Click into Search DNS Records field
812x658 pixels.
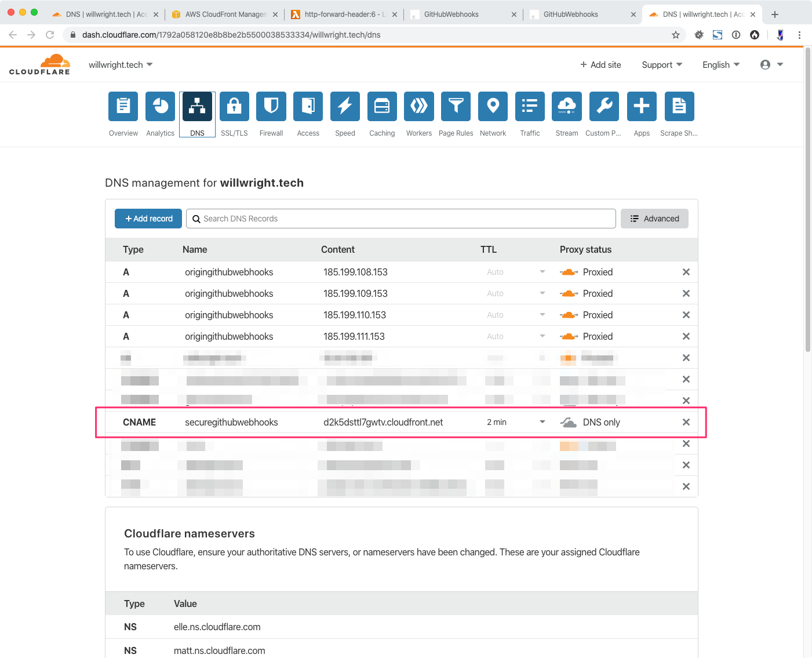(x=401, y=219)
